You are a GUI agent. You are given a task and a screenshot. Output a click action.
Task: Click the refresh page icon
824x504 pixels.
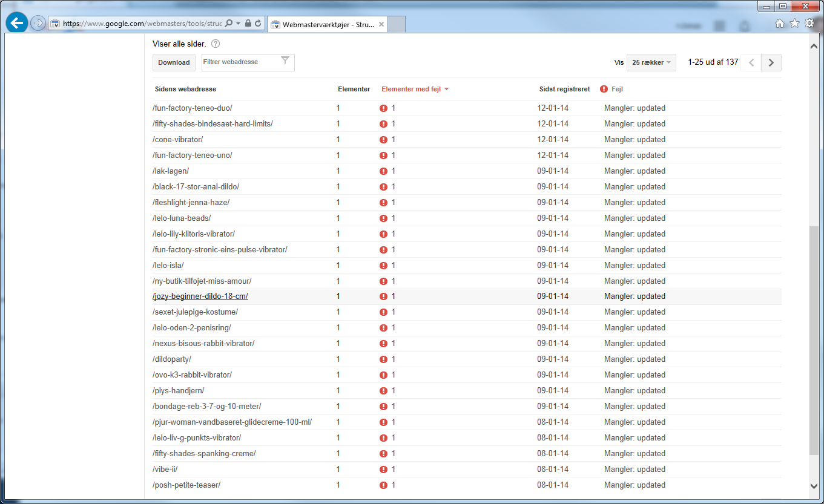tap(258, 24)
